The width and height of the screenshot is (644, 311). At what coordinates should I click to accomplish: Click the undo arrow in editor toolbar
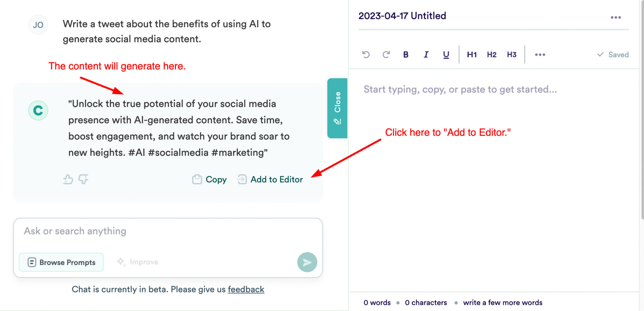click(x=366, y=55)
